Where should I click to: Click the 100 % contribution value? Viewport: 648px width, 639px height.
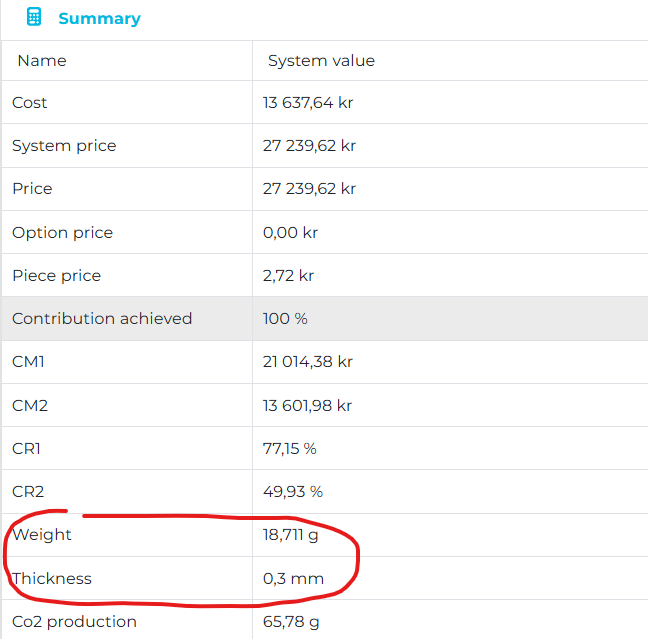pos(285,319)
